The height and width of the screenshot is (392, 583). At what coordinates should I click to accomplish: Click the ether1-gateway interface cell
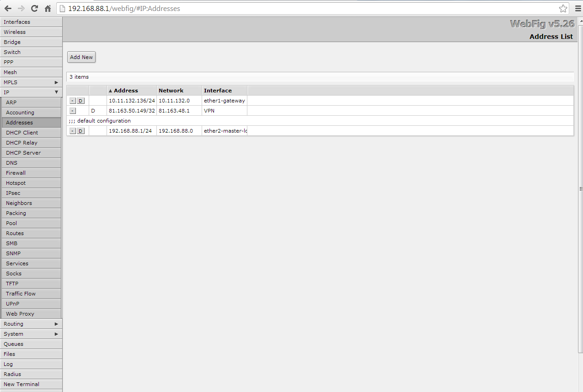[x=225, y=101]
